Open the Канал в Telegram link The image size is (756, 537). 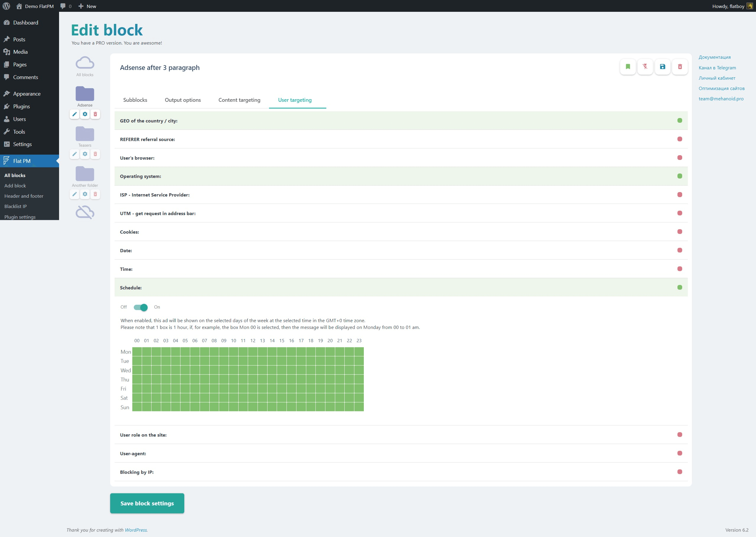pyautogui.click(x=717, y=68)
